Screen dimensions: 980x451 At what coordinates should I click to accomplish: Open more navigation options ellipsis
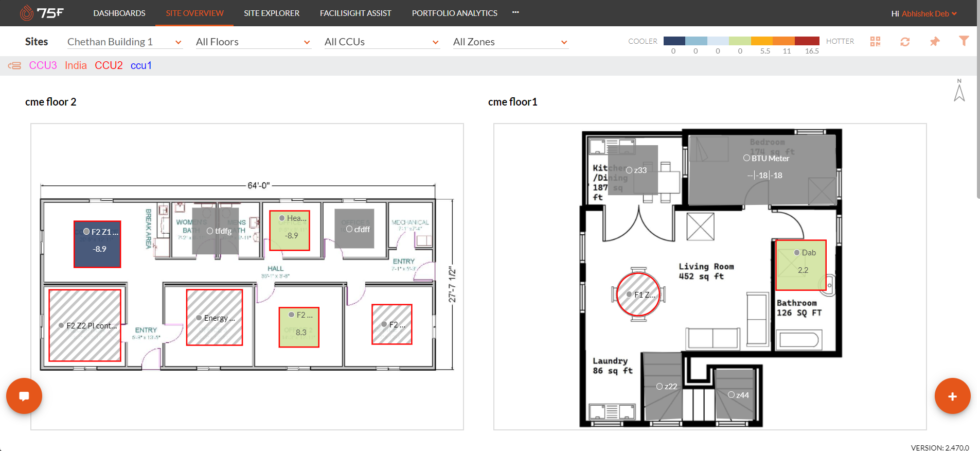click(x=515, y=12)
